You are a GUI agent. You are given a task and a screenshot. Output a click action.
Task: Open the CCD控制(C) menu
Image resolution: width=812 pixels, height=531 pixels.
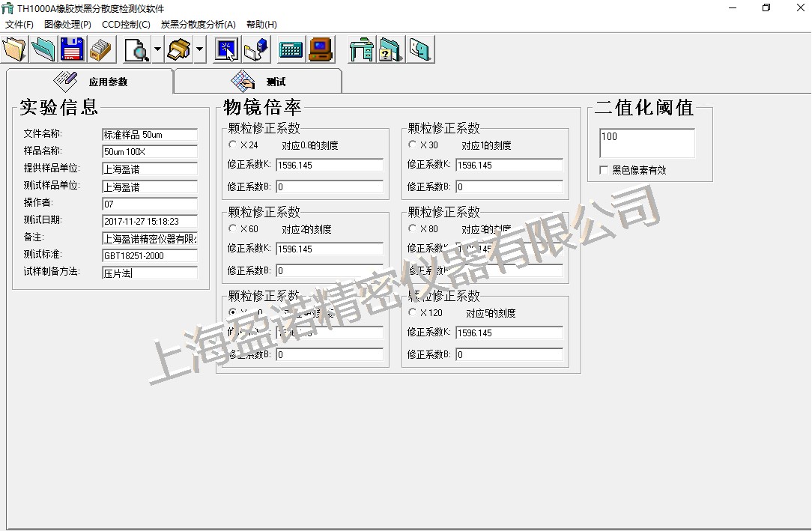click(x=126, y=24)
